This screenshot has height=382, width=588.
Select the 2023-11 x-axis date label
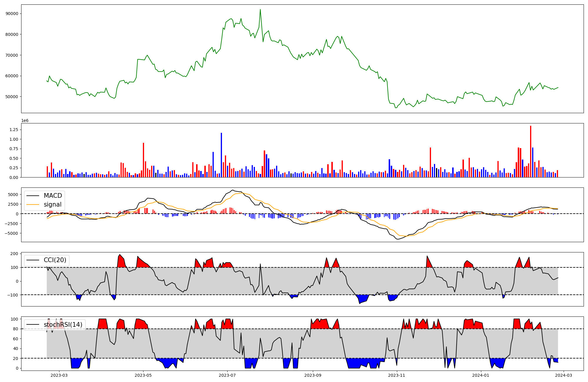coord(397,375)
